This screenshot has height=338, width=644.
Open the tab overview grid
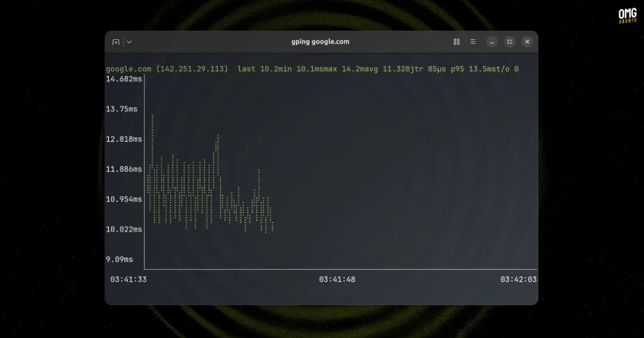[x=456, y=42]
